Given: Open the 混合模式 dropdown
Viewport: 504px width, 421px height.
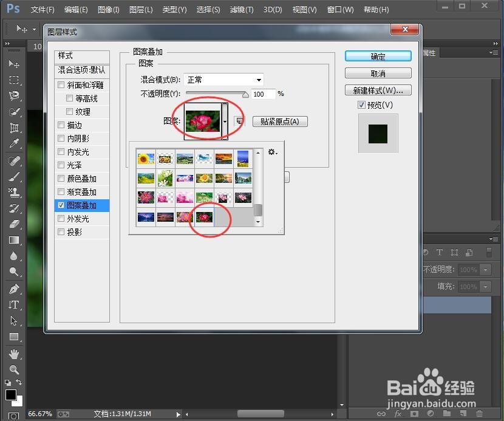Looking at the screenshot, I should tap(223, 80).
